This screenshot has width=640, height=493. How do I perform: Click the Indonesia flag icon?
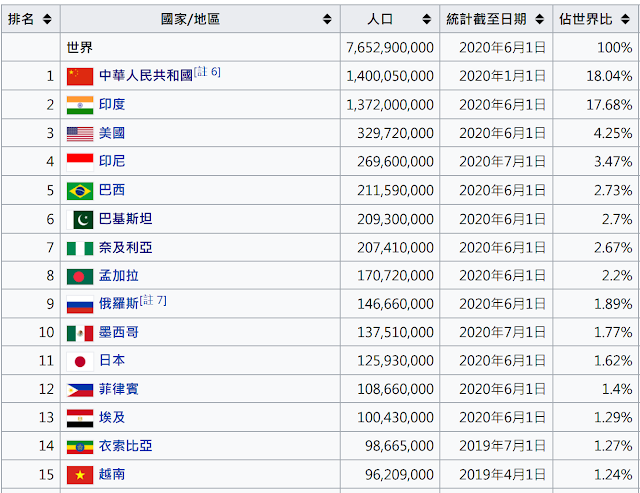click(80, 162)
